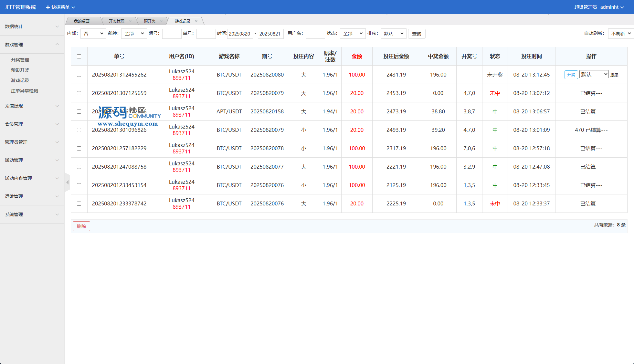The height and width of the screenshot is (364, 634).
Task: Select the checkbox for order 202508201233378742
Action: [79, 204]
